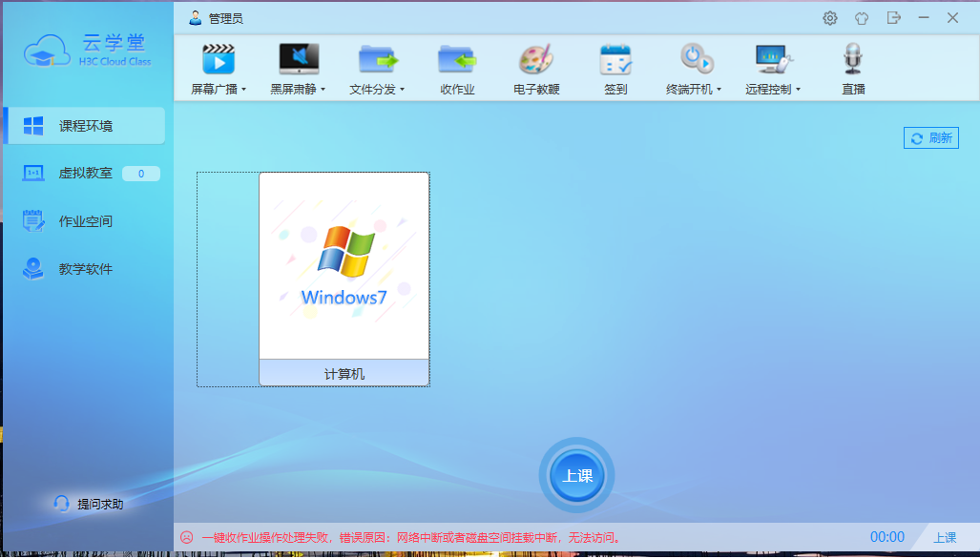980x559 pixels.
Task: Click the 收作业 collect homework icon
Action: click(x=457, y=59)
